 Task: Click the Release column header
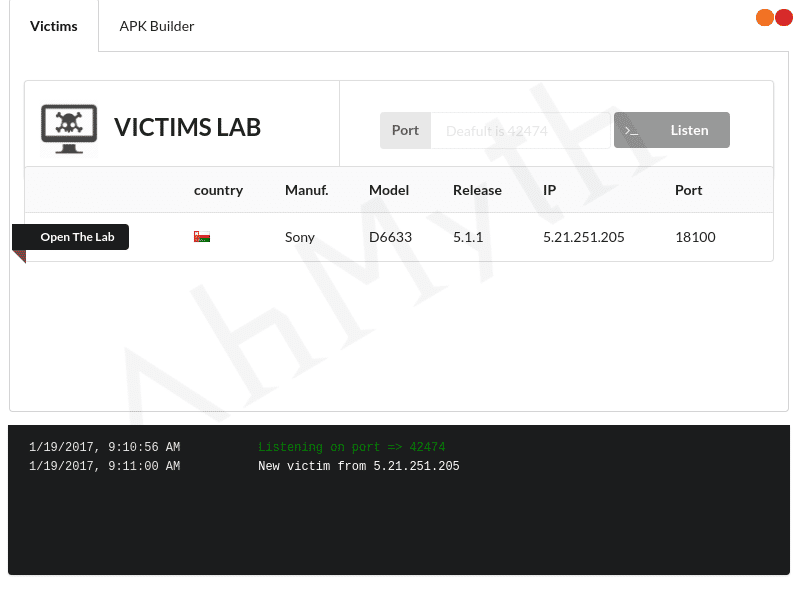[477, 190]
